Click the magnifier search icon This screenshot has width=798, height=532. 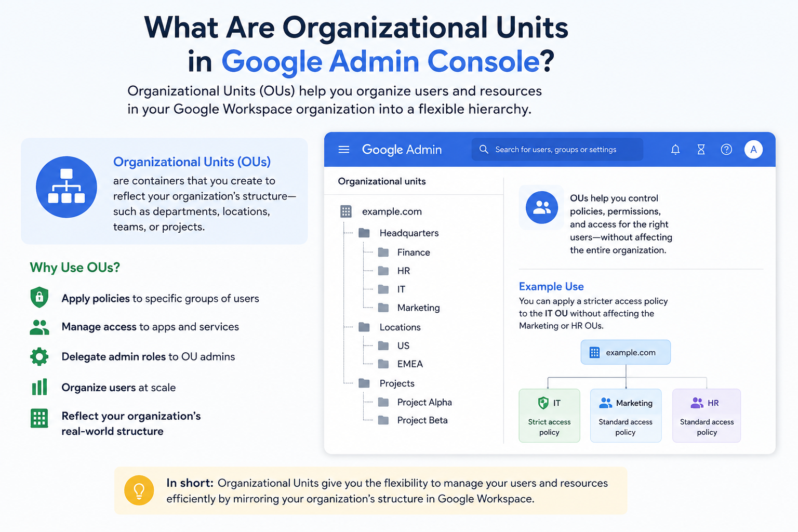[x=484, y=149]
